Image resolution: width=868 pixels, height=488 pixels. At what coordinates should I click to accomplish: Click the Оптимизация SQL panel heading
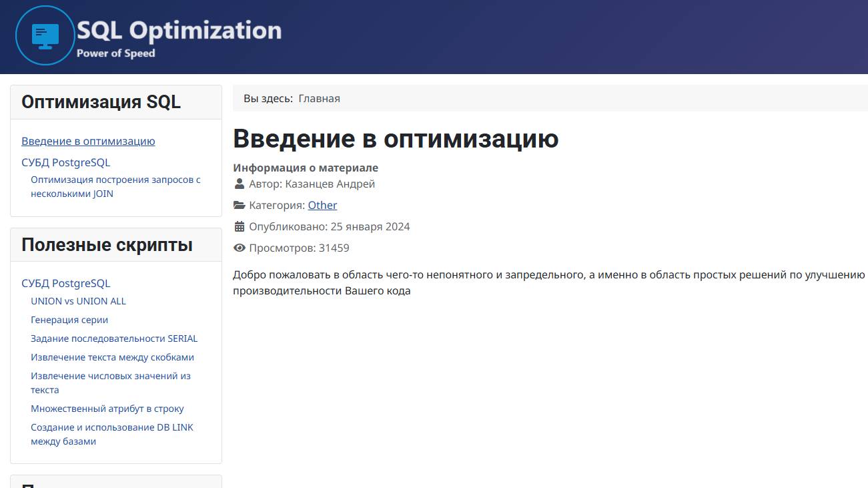click(x=101, y=102)
